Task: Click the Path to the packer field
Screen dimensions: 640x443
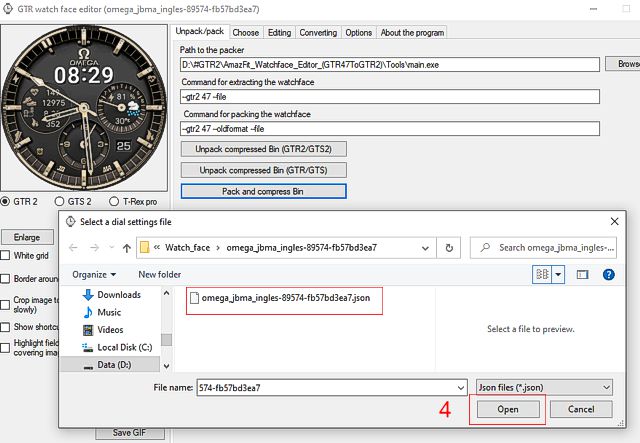Action: tap(390, 65)
